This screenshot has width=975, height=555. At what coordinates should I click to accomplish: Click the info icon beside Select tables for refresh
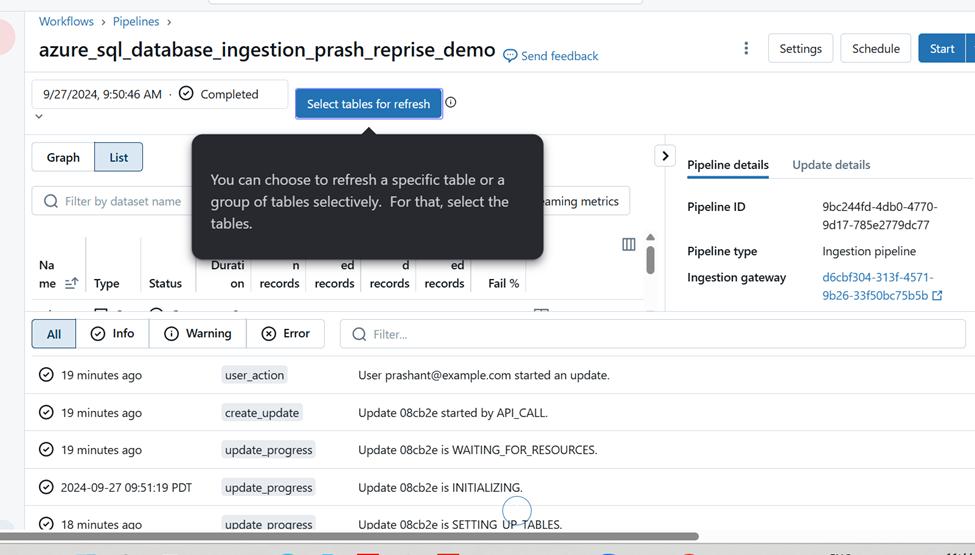click(x=451, y=103)
